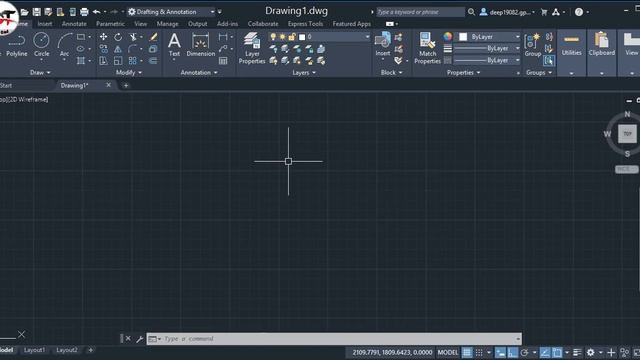This screenshot has height=360, width=640.
Task: Select the Hatch tool in Draw panel
Action: 81,61
